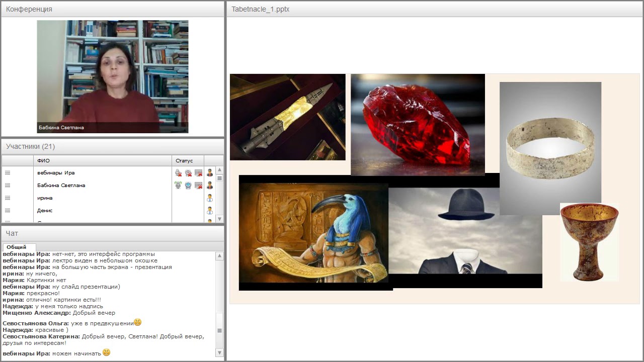
Task: Click Севостьянова Катерина's greeting message
Action: point(104,340)
